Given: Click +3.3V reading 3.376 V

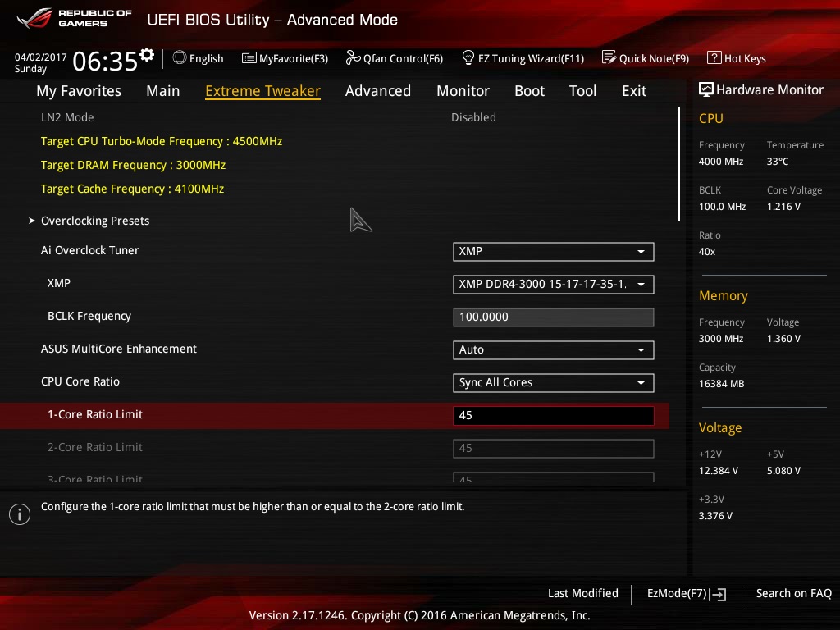Looking at the screenshot, I should click(715, 515).
